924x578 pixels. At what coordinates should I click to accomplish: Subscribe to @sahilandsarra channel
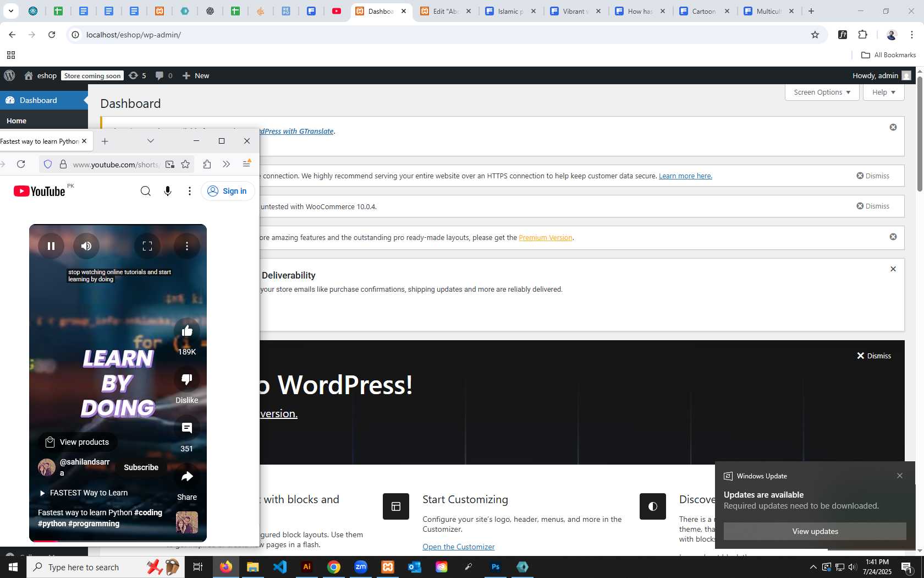[x=141, y=467]
